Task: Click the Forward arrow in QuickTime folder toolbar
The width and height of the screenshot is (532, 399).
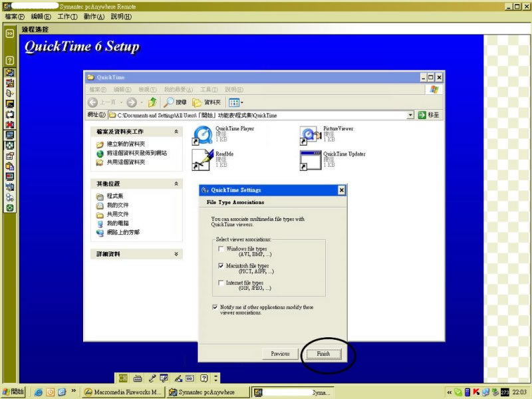Action: coord(132,102)
